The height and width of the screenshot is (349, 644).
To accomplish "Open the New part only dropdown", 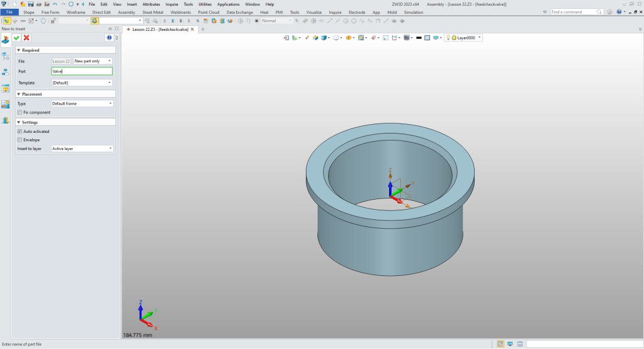I will (x=93, y=61).
